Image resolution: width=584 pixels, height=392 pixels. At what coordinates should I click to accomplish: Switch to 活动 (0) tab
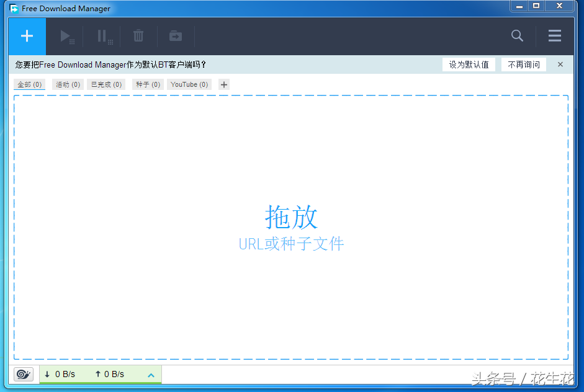(x=68, y=84)
